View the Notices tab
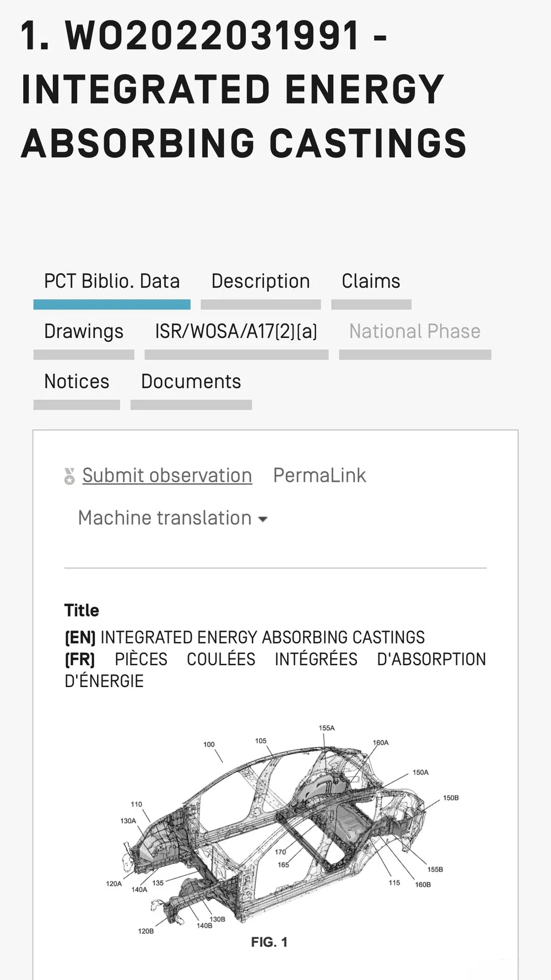 click(x=77, y=382)
